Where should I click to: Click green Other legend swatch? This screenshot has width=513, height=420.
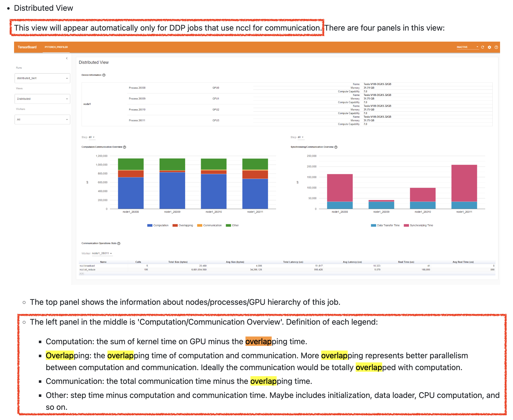click(x=228, y=225)
